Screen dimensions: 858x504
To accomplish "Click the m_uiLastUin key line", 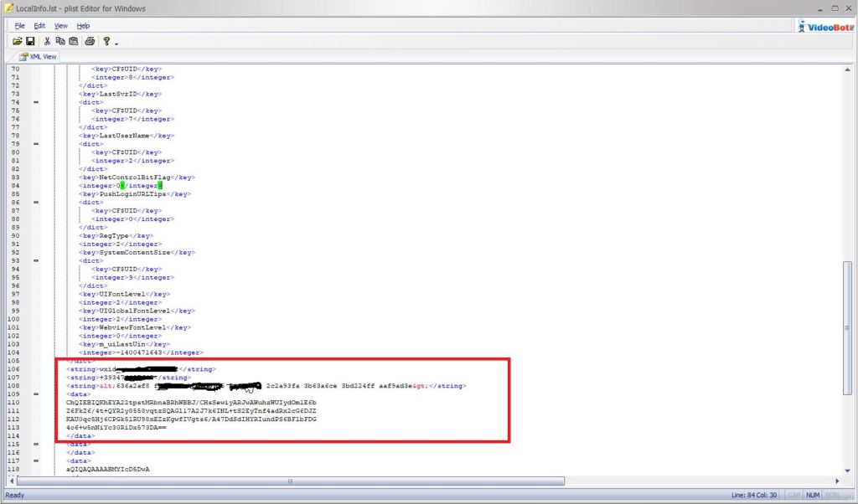I will tap(124, 344).
